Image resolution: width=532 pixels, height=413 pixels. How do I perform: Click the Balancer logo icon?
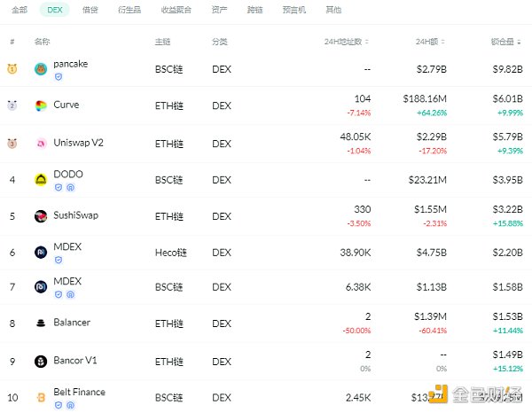pos(41,323)
